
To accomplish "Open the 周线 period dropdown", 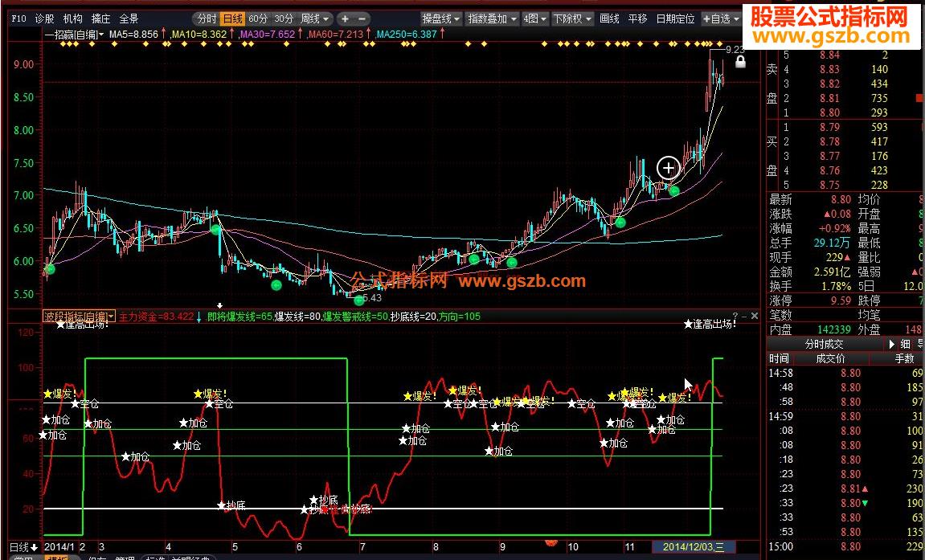I will [314, 18].
